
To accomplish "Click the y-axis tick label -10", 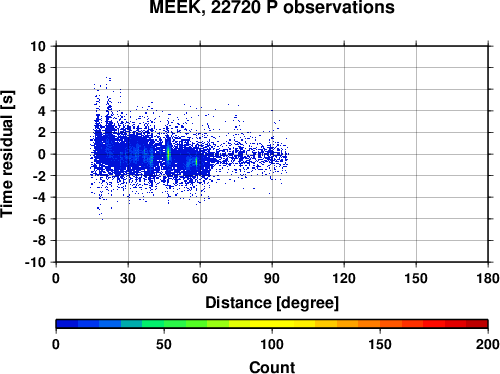I will (35, 262).
